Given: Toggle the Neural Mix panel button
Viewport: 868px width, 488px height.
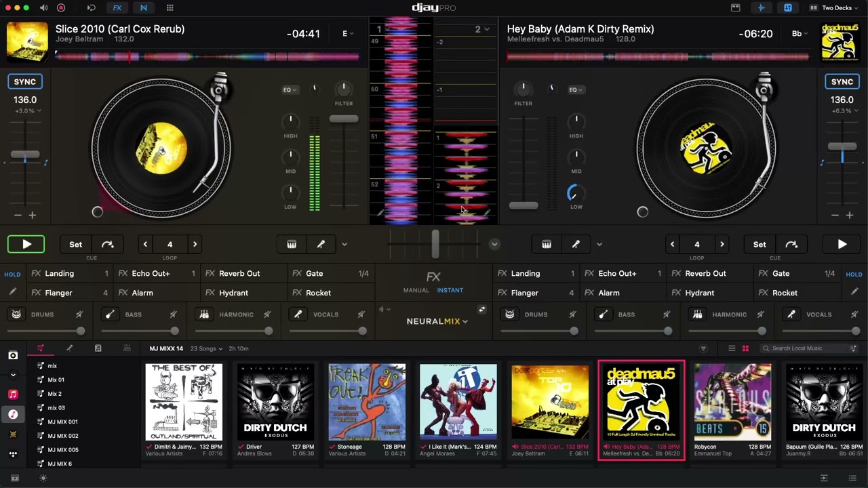Looking at the screenshot, I should point(143,8).
